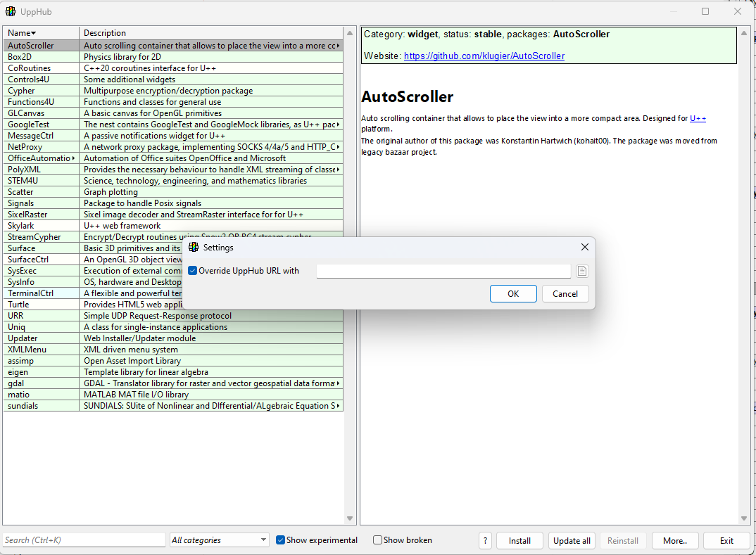Uncheck Override UppHub URL with checkbox
Screen dimensions: 756x555
point(193,271)
